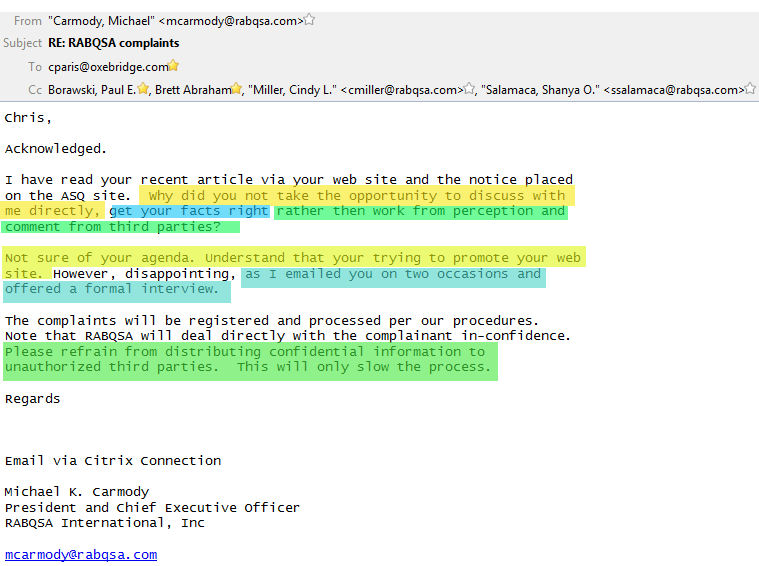
Task: Click the empty star after ssalamaca@rabqsa.com
Action: [750, 89]
